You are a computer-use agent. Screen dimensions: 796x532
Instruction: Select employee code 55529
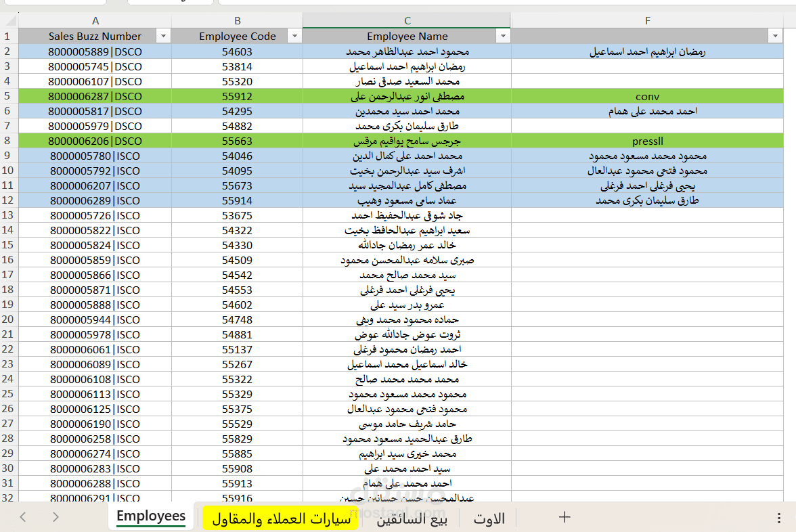pos(237,424)
